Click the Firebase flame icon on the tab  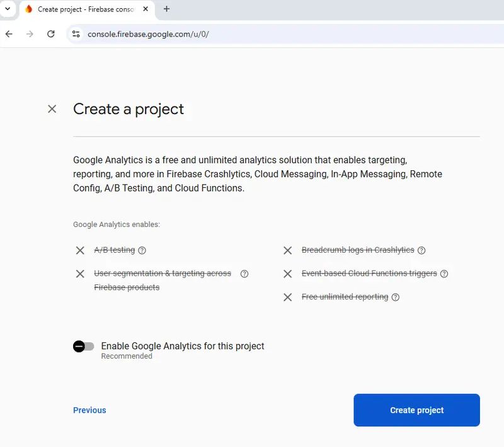click(28, 9)
